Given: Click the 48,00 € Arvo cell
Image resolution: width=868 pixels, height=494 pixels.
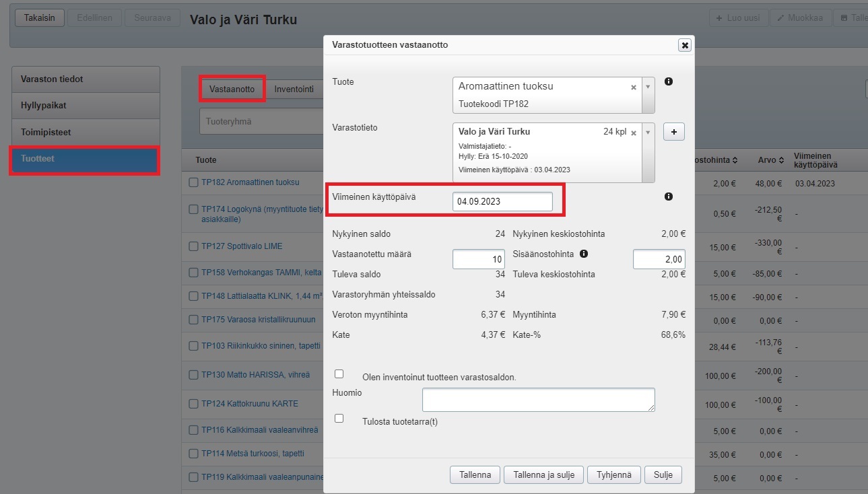Looking at the screenshot, I should coord(768,183).
